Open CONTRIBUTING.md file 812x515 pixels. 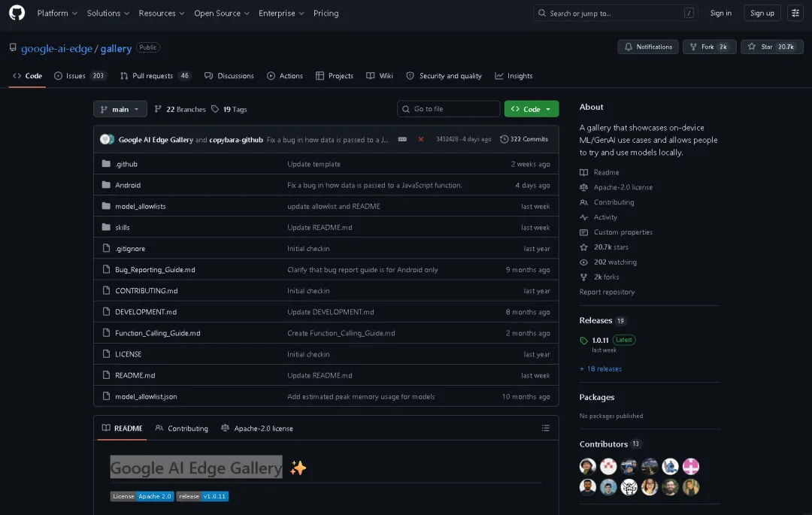146,291
